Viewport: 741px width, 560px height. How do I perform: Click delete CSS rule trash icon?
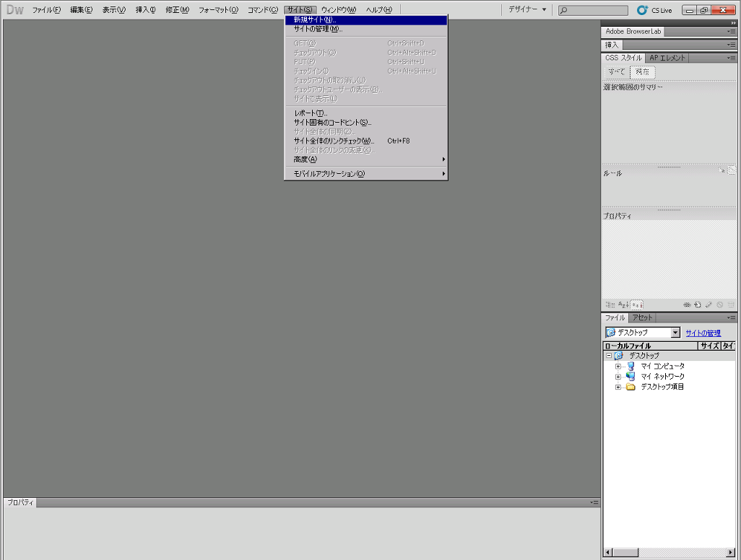[x=731, y=305]
